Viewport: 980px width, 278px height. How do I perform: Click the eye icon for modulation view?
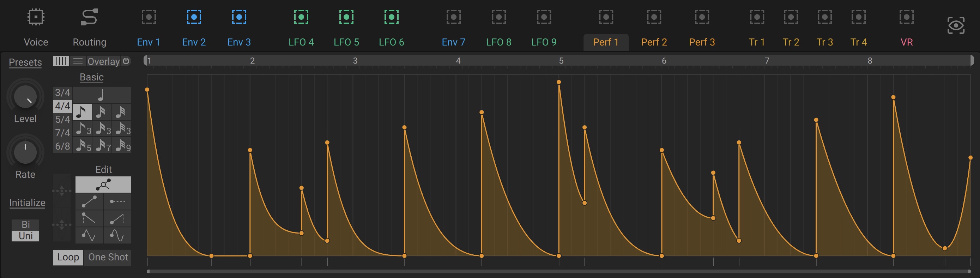[x=956, y=25]
